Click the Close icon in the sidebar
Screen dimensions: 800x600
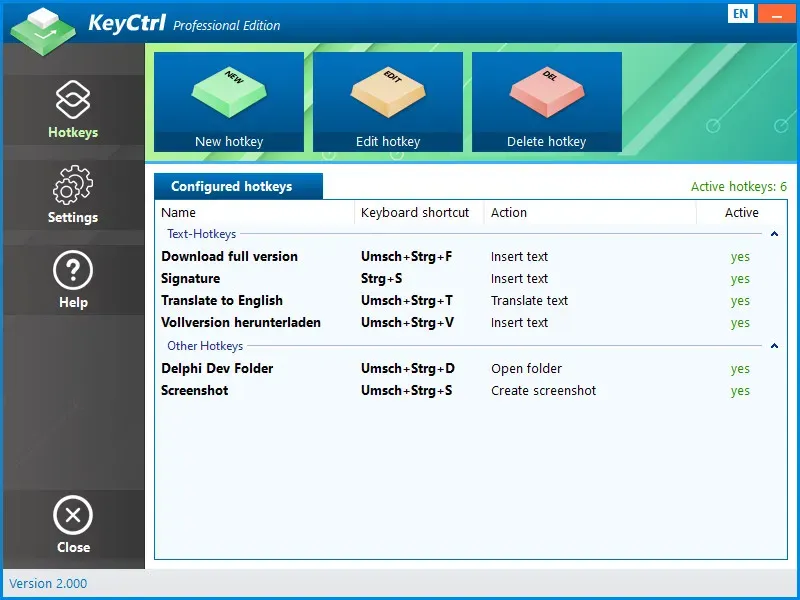[x=73, y=516]
